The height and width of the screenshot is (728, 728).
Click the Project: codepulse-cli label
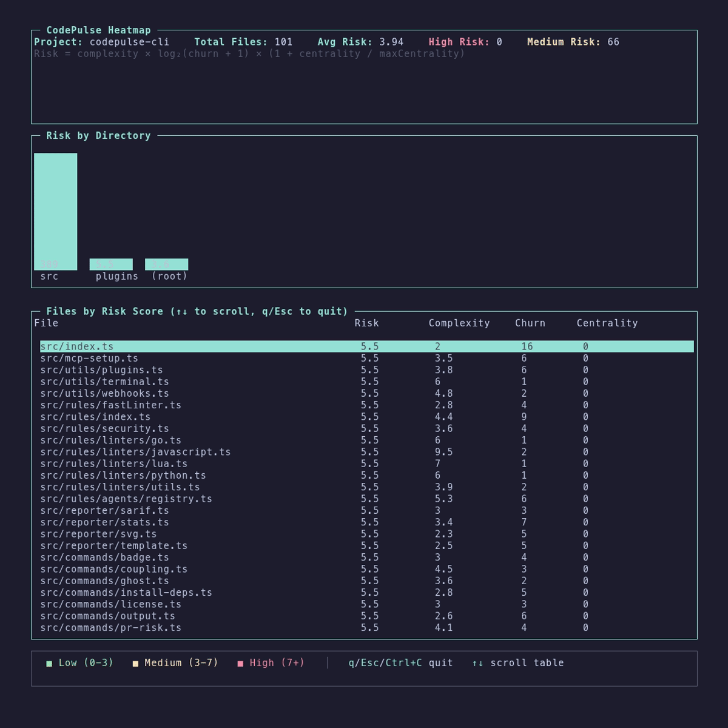coord(102,42)
